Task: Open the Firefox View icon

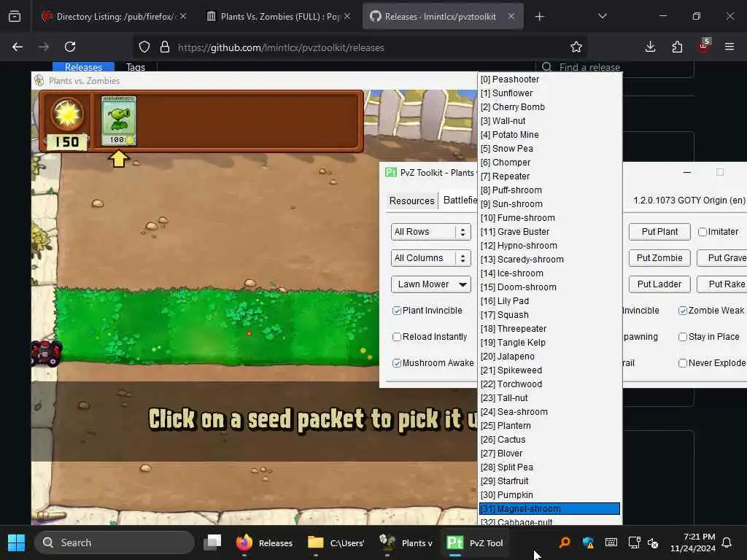Action: tap(15, 17)
